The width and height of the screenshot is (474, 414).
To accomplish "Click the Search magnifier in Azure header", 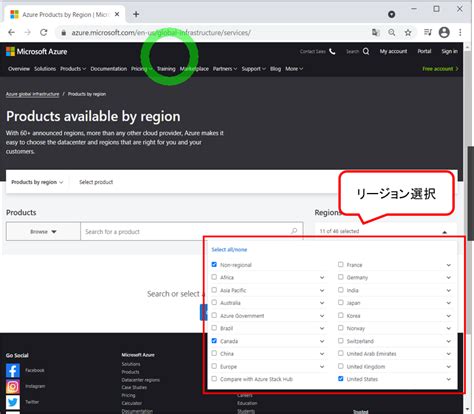I will (x=366, y=51).
